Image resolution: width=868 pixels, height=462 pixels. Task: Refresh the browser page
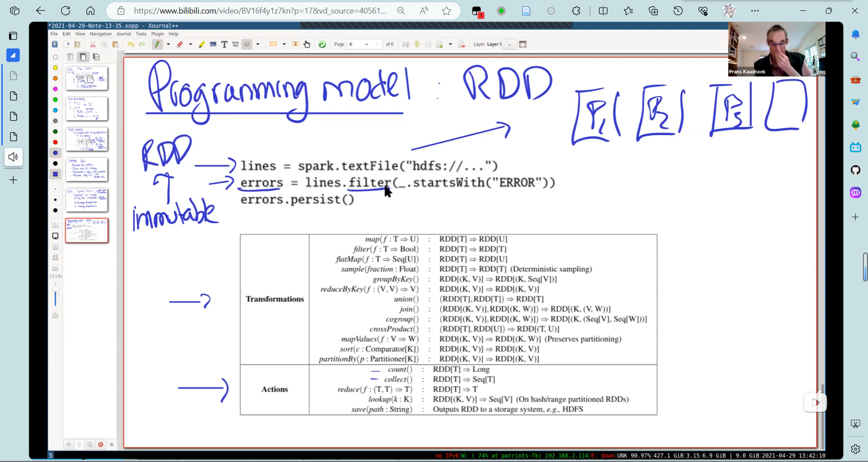pyautogui.click(x=66, y=11)
